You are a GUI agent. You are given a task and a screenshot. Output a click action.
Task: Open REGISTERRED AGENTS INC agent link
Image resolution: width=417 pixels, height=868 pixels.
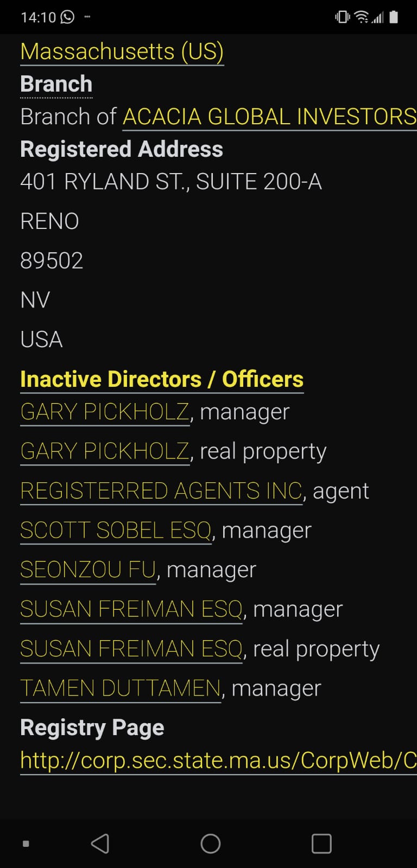click(x=161, y=491)
